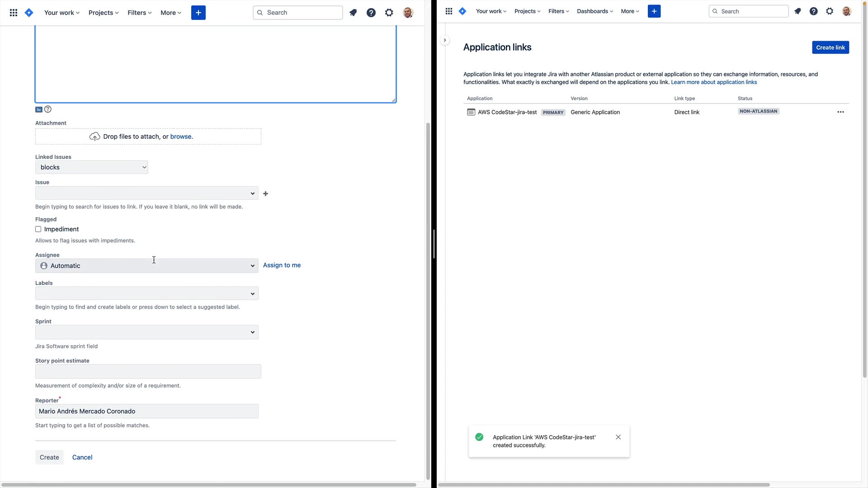Click description field help question icon
The height and width of the screenshot is (488, 868).
coord(48,109)
